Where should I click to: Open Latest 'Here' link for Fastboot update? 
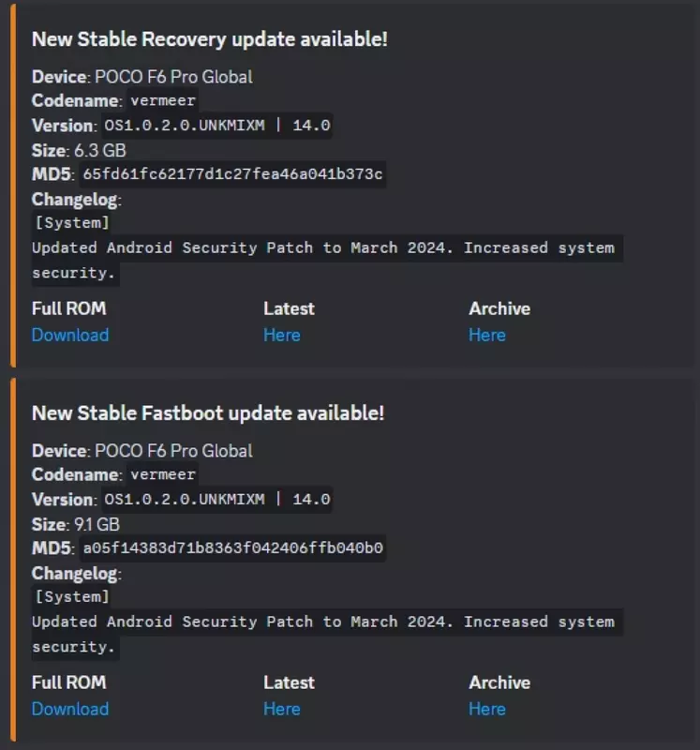click(281, 709)
